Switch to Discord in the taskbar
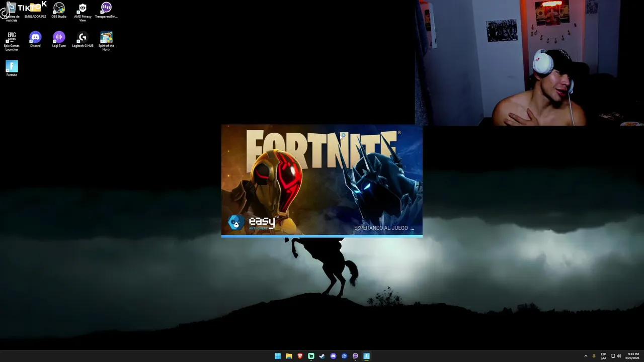644x362 pixels. [x=333, y=356]
